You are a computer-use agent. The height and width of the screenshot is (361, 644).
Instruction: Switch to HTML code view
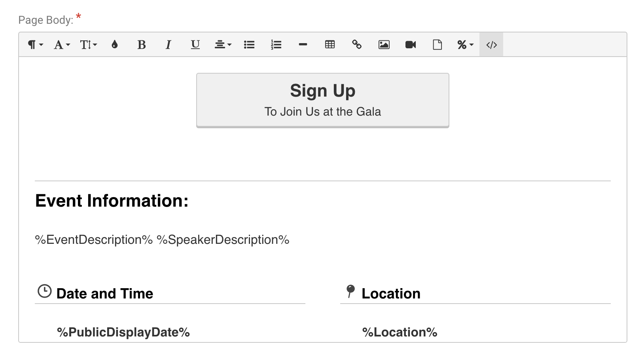click(491, 45)
